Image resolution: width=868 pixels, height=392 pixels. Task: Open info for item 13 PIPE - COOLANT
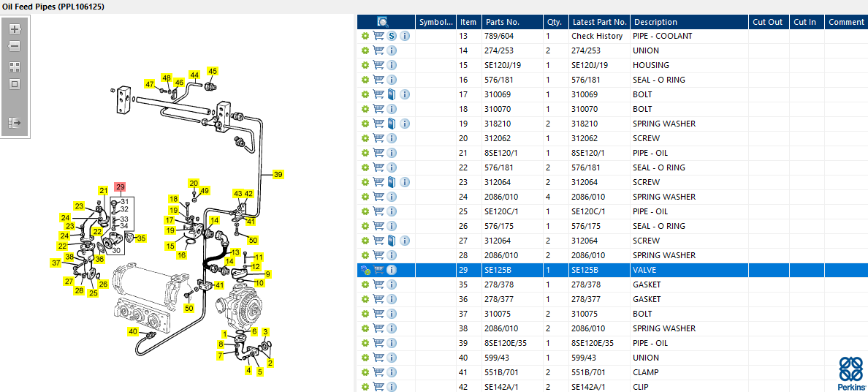406,36
